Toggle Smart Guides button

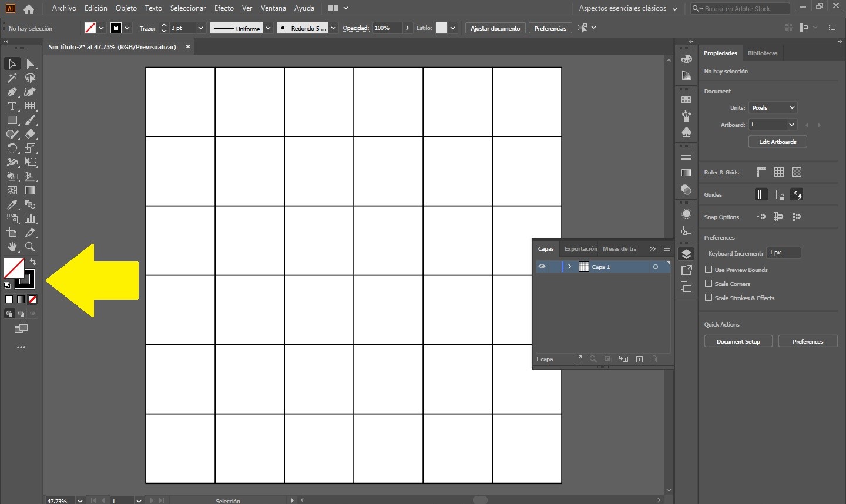pos(797,194)
